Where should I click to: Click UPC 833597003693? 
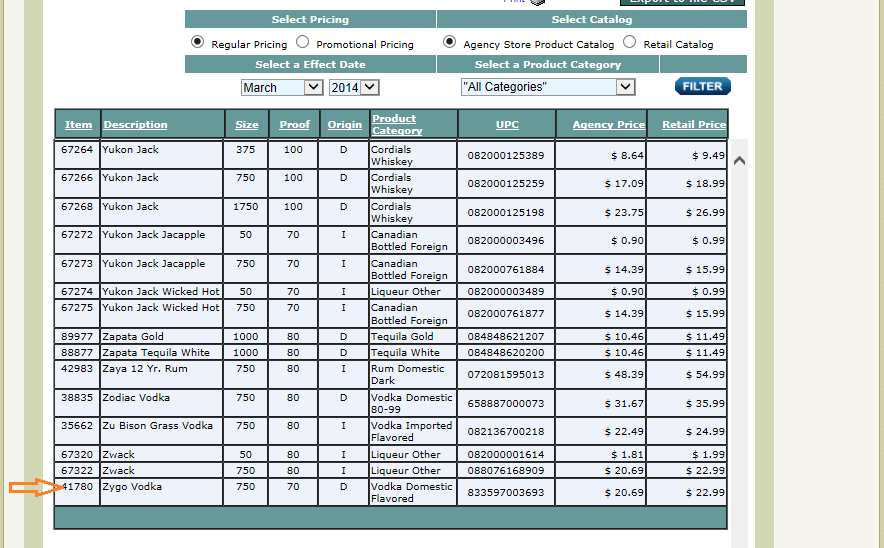[x=506, y=493]
